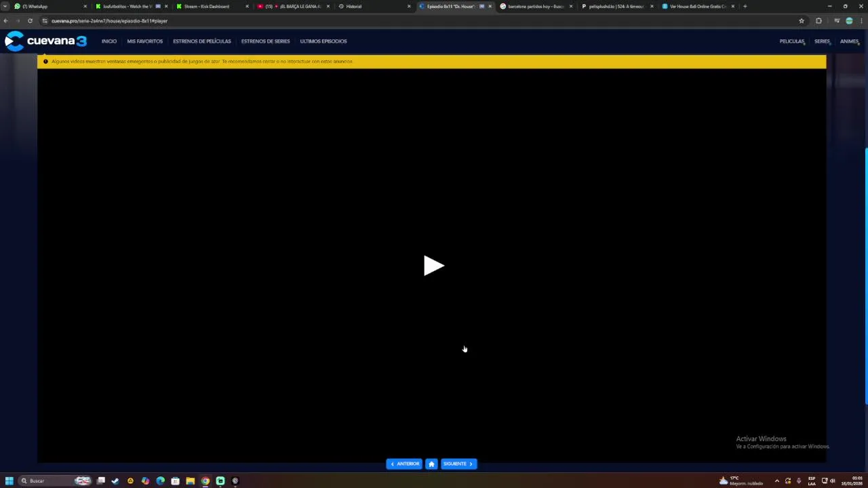868x488 pixels.
Task: Open MIS FAVORITOS in the navigation bar
Action: (x=145, y=41)
